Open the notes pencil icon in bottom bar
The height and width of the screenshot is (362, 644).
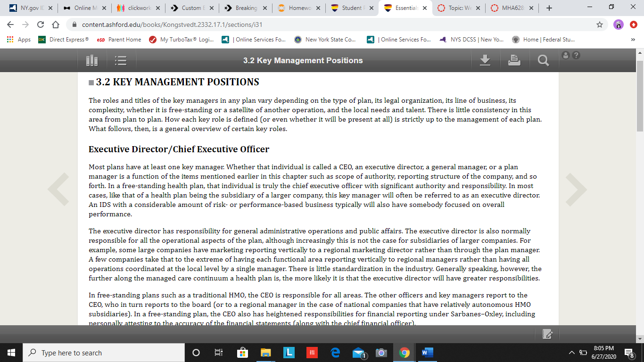pos(547,334)
